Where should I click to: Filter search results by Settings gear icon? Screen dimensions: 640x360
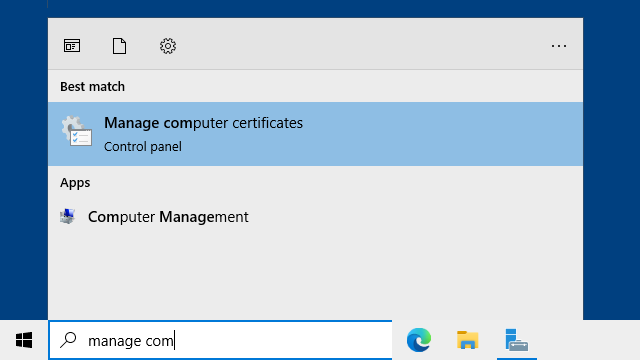click(x=168, y=46)
